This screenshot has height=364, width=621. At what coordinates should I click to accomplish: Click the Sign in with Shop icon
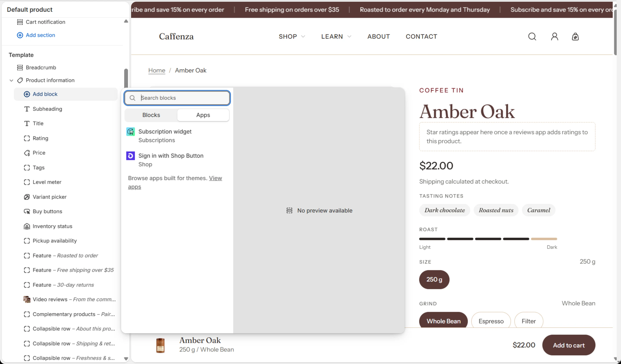pos(130,156)
